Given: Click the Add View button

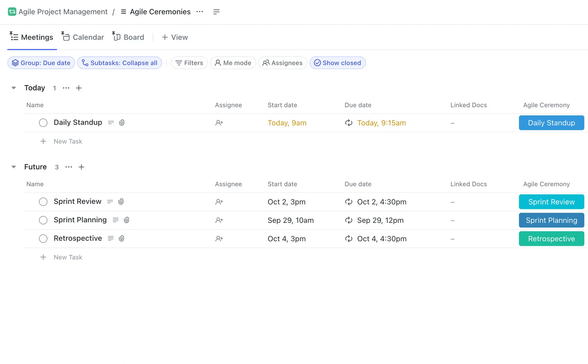Looking at the screenshot, I should [x=174, y=37].
